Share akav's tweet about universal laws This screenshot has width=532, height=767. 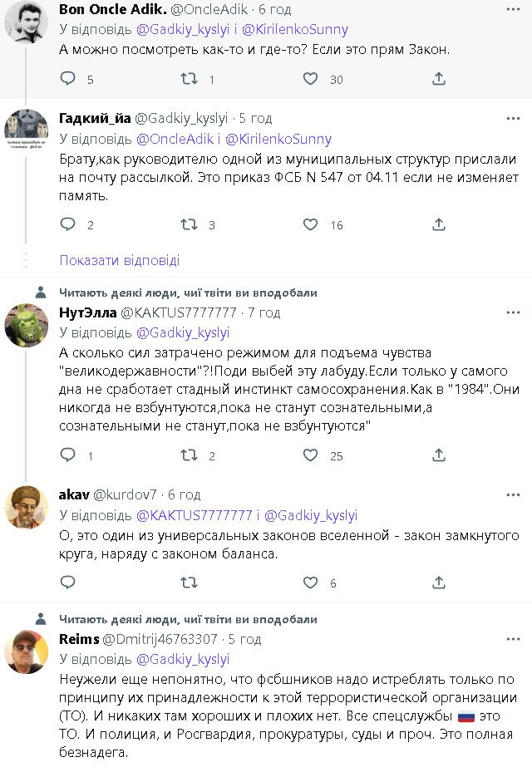(439, 583)
